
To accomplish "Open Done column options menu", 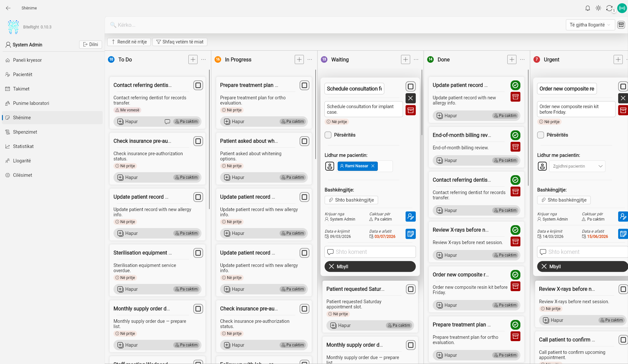I will coord(522,59).
